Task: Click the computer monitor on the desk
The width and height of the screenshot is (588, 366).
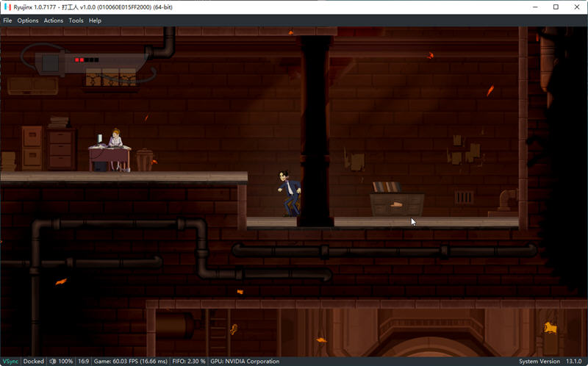Action: pyautogui.click(x=99, y=138)
